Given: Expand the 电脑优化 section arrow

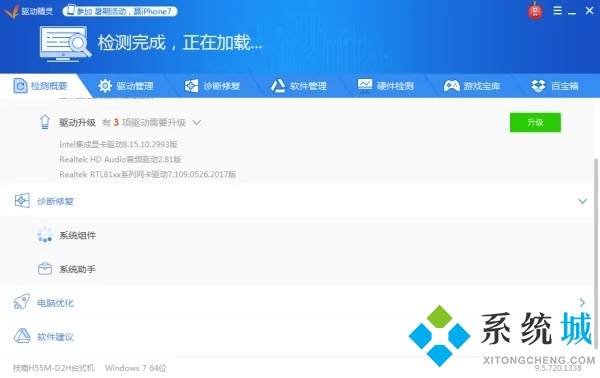Looking at the screenshot, I should click(582, 303).
